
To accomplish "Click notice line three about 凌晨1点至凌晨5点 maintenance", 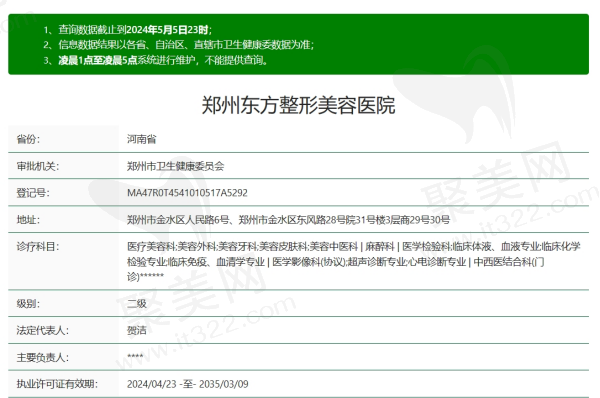I will pyautogui.click(x=155, y=60).
